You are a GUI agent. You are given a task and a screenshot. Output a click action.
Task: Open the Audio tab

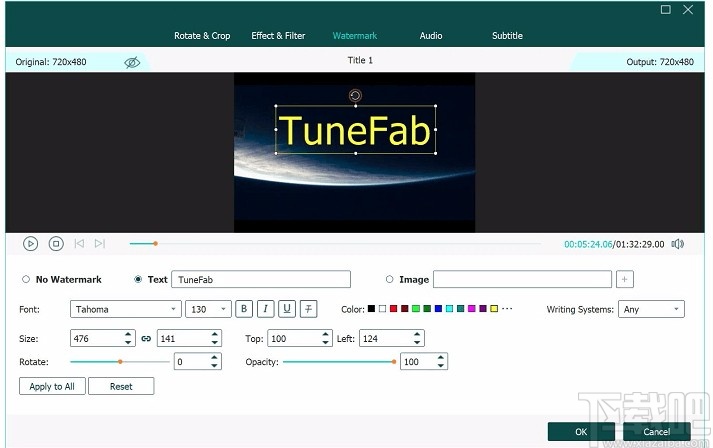(431, 36)
